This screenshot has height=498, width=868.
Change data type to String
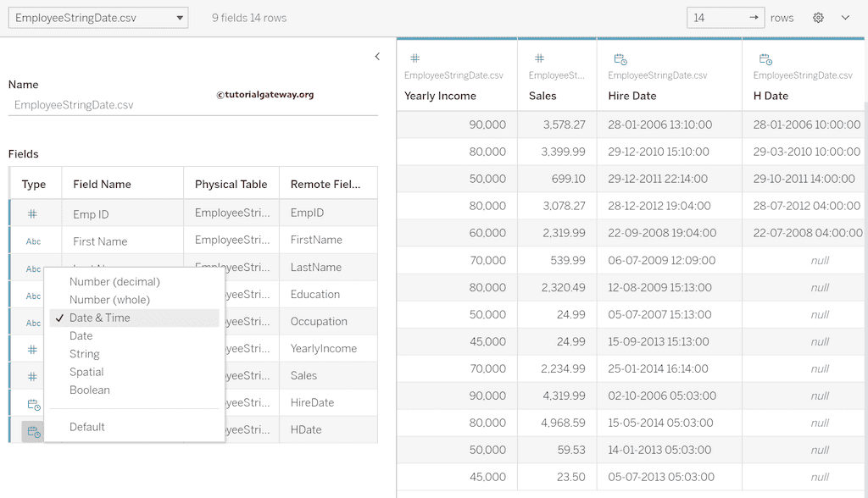click(x=85, y=354)
